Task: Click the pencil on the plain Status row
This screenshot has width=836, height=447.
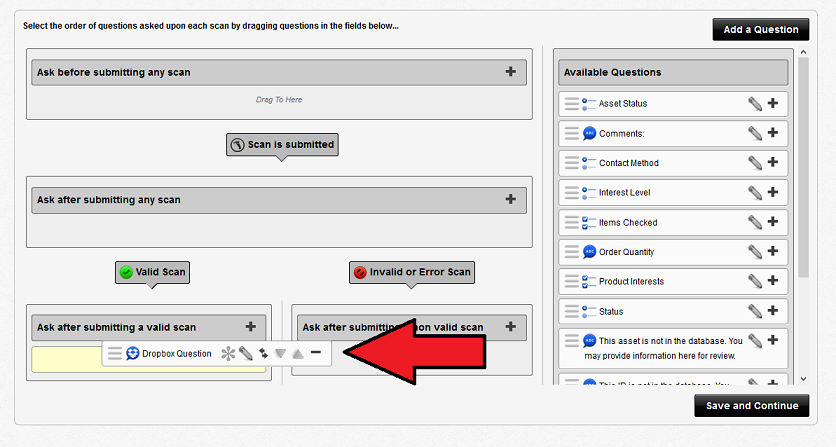Action: (x=754, y=310)
